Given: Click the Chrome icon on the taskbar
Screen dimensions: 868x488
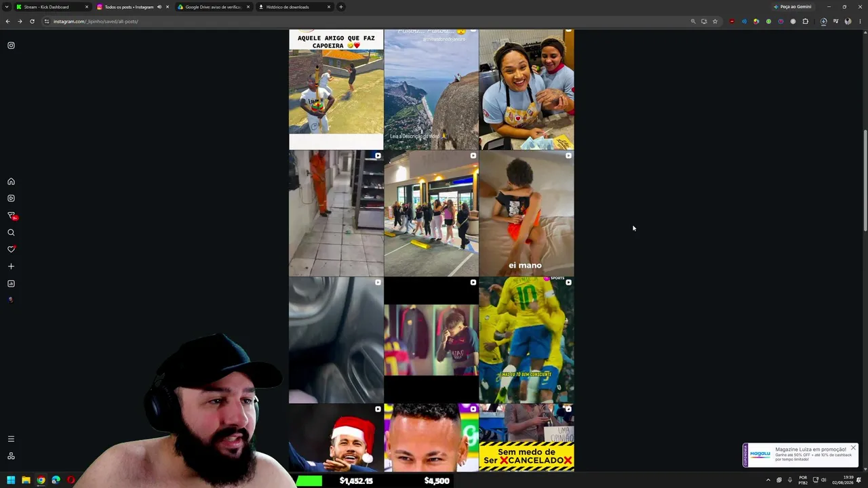Looking at the screenshot, I should [41, 480].
